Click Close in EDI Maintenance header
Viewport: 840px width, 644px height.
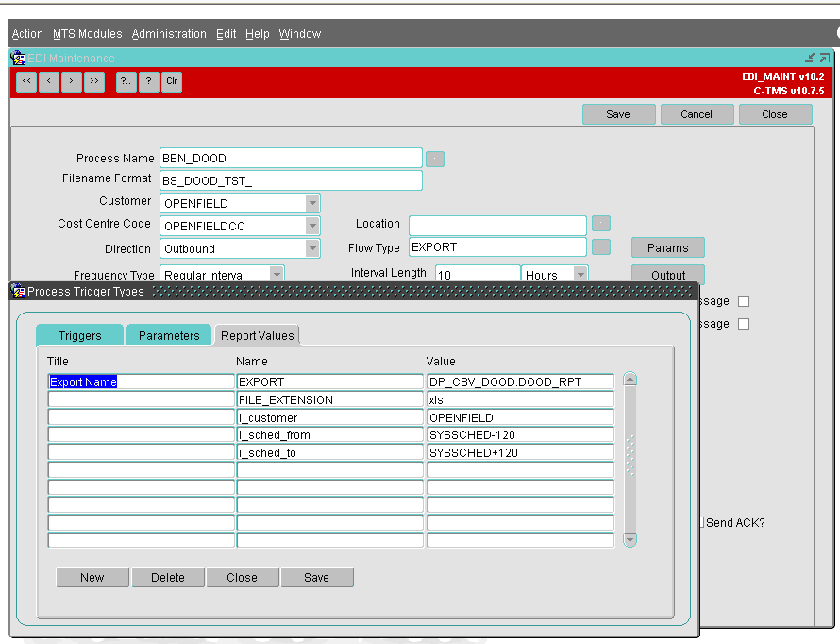click(775, 114)
